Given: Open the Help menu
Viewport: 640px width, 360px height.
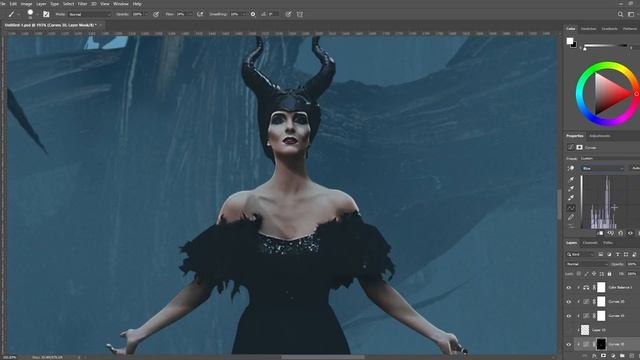Looking at the screenshot, I should (x=137, y=4).
